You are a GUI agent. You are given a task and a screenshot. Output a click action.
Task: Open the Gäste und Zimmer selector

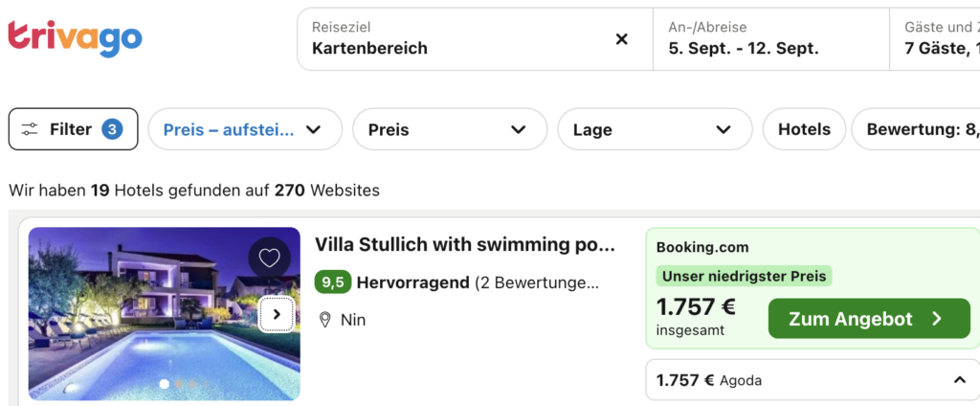click(x=935, y=39)
